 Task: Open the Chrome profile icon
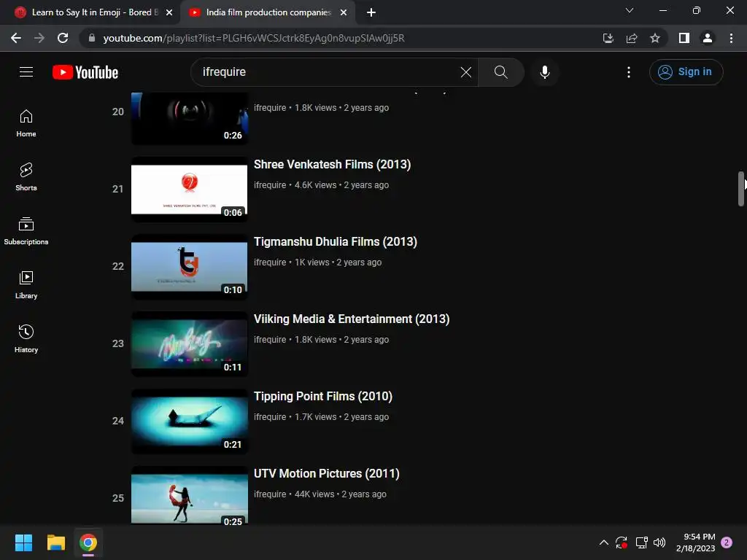coord(708,38)
